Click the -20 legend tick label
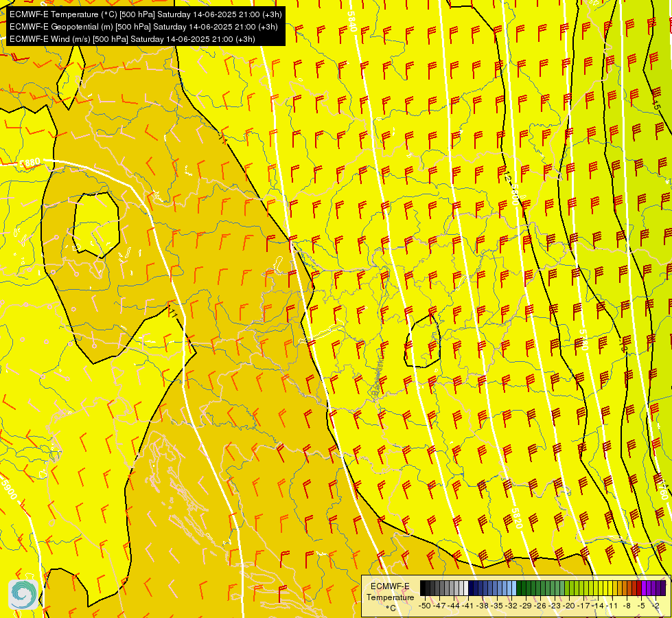 (x=569, y=606)
